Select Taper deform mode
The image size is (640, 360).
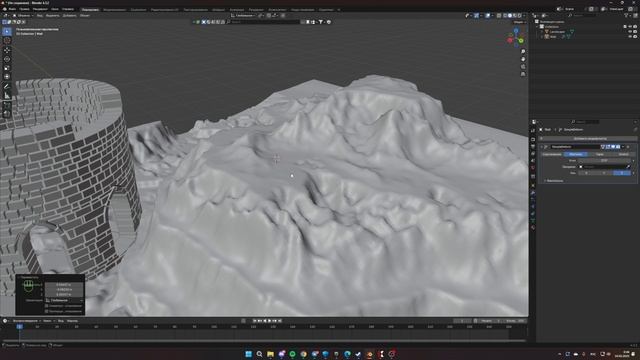(x=599, y=154)
